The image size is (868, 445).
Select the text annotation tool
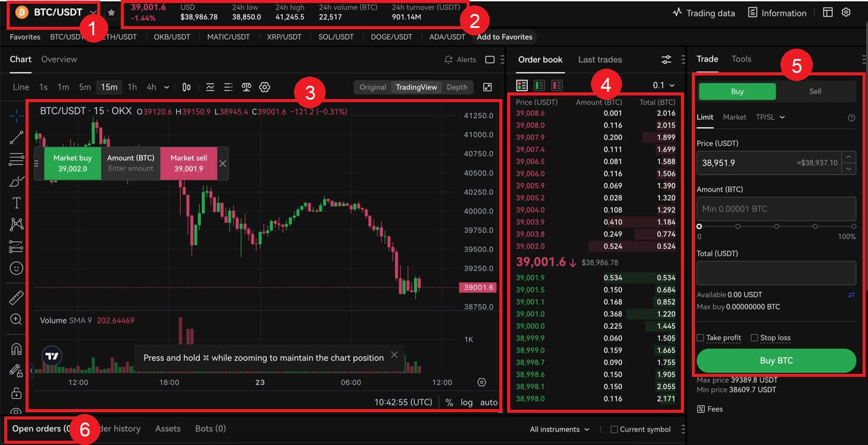[16, 202]
